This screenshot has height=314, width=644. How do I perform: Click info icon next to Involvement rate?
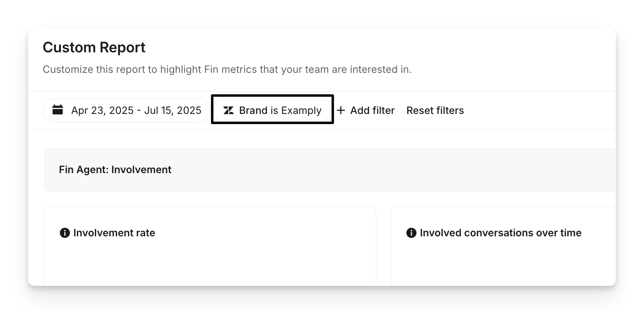pos(65,233)
